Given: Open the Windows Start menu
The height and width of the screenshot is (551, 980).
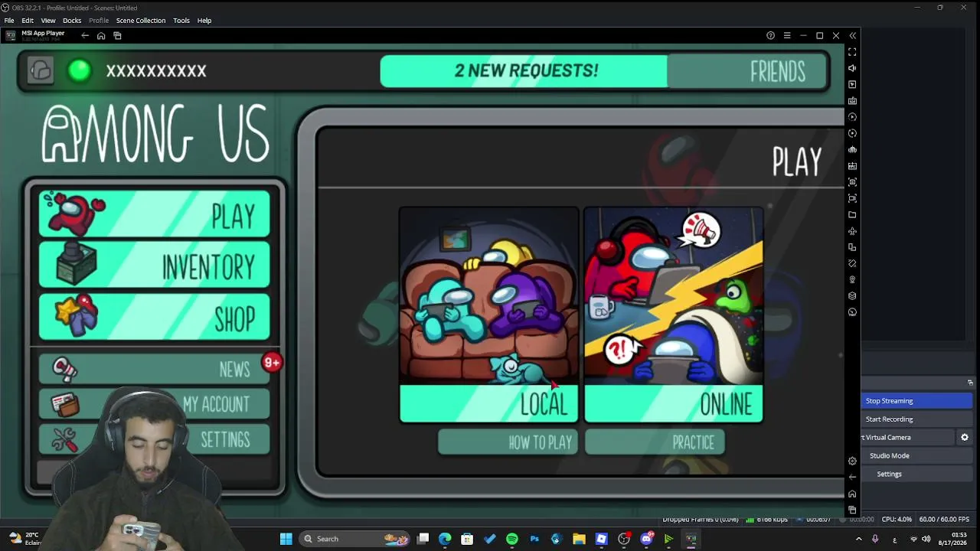Looking at the screenshot, I should (286, 539).
